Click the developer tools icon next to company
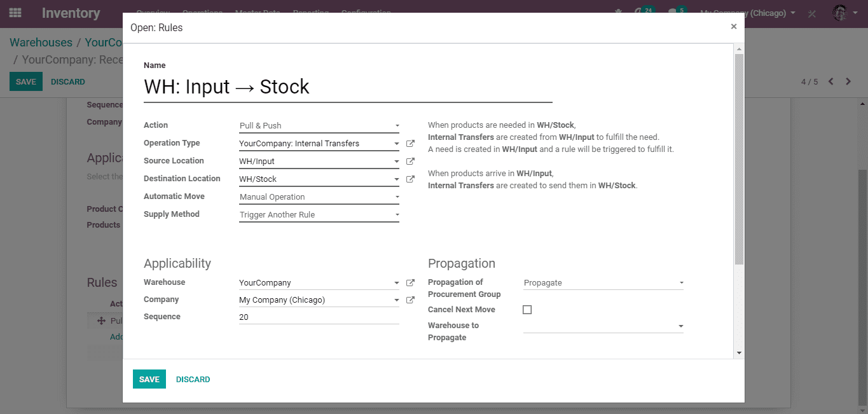This screenshot has width=868, height=414. [812, 13]
